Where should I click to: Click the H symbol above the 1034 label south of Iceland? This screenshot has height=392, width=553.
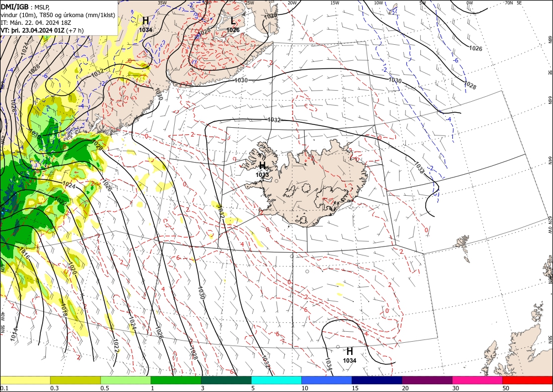(349, 352)
